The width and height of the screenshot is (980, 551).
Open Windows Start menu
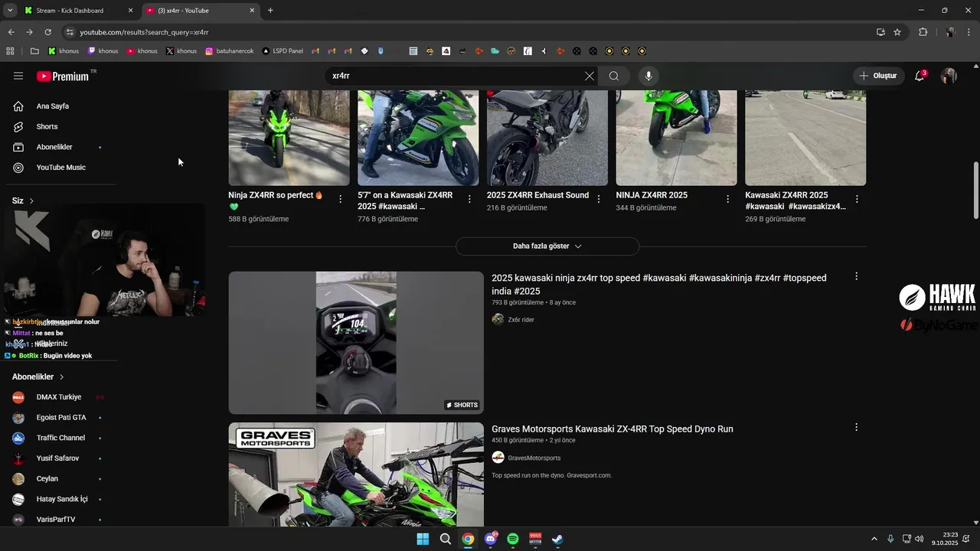(423, 539)
